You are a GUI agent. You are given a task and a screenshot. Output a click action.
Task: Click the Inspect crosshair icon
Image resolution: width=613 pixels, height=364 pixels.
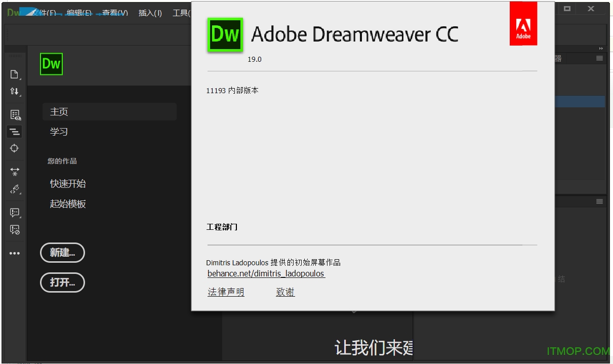click(14, 148)
